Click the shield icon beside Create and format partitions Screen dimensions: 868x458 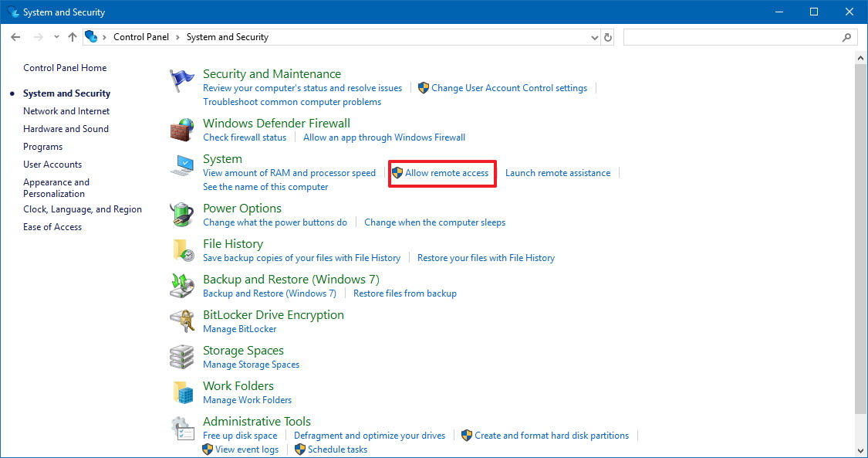pyautogui.click(x=467, y=436)
